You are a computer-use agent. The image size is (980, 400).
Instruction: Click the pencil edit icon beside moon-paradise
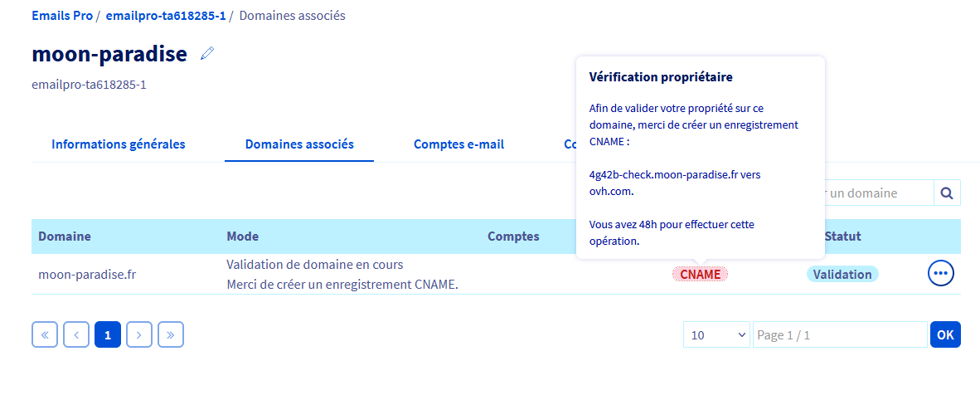pos(207,54)
